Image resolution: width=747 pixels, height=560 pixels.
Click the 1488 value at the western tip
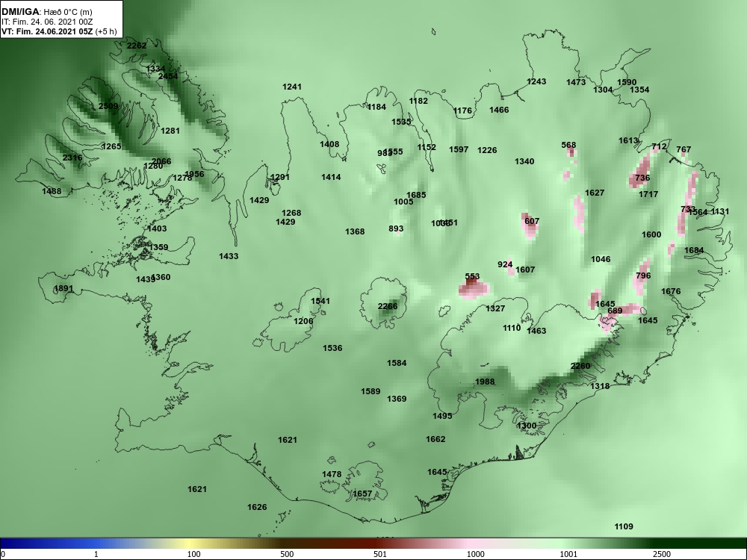coord(52,191)
